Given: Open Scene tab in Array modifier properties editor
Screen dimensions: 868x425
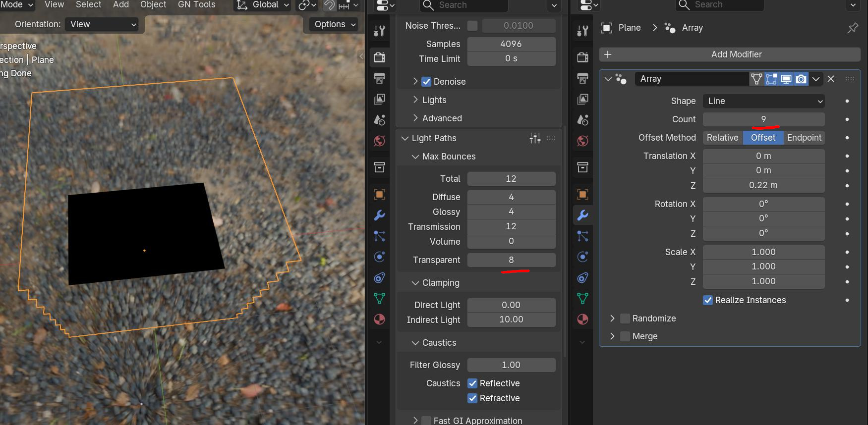Looking at the screenshot, I should click(582, 120).
